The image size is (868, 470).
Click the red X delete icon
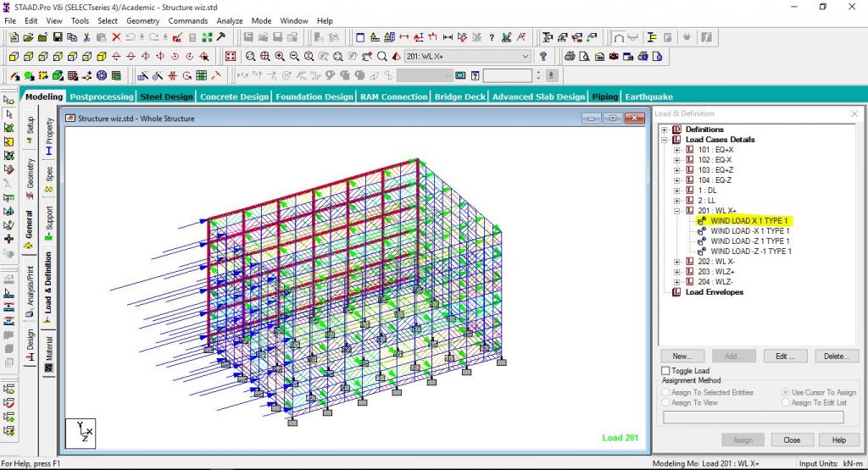pos(116,37)
